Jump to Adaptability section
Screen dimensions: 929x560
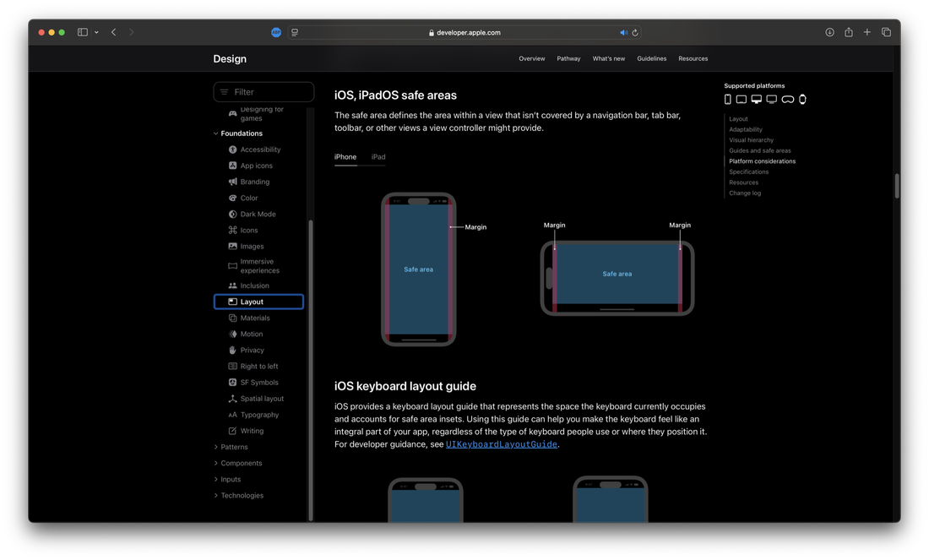click(746, 129)
